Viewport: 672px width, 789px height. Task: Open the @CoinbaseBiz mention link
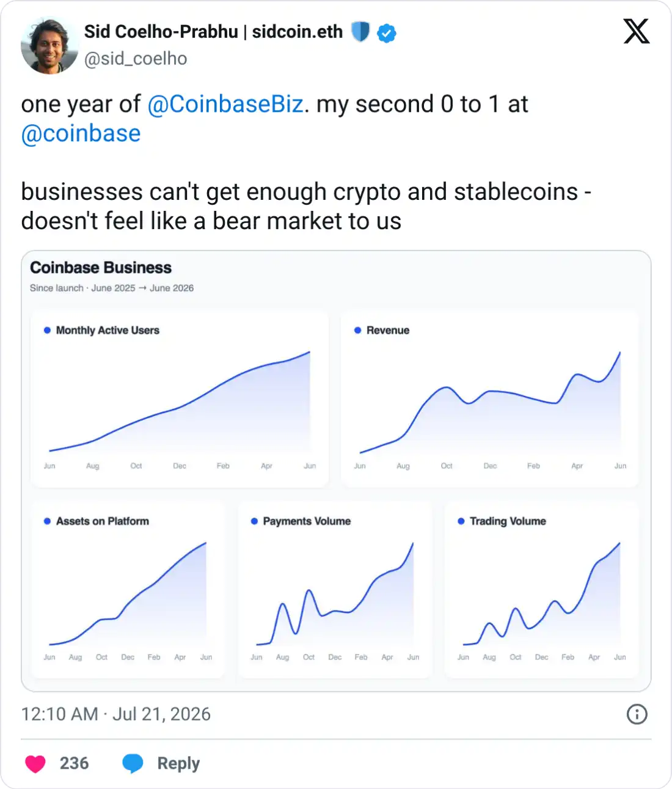(x=225, y=104)
